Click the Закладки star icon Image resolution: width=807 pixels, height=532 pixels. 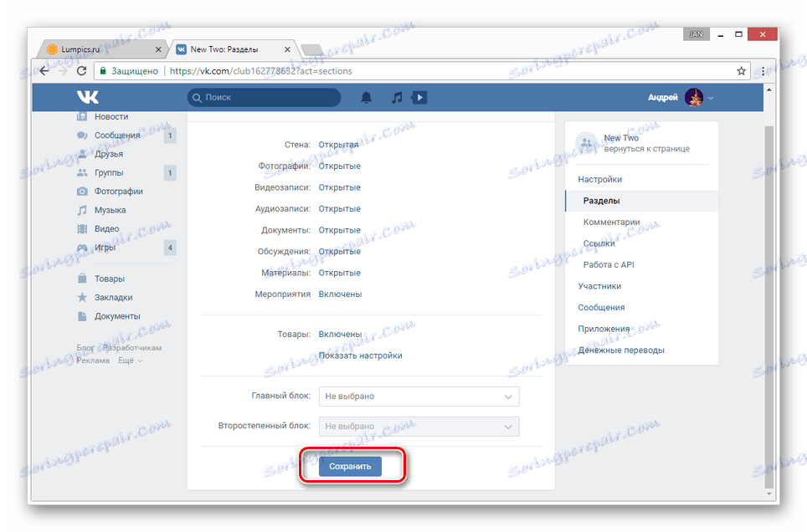pos(82,298)
